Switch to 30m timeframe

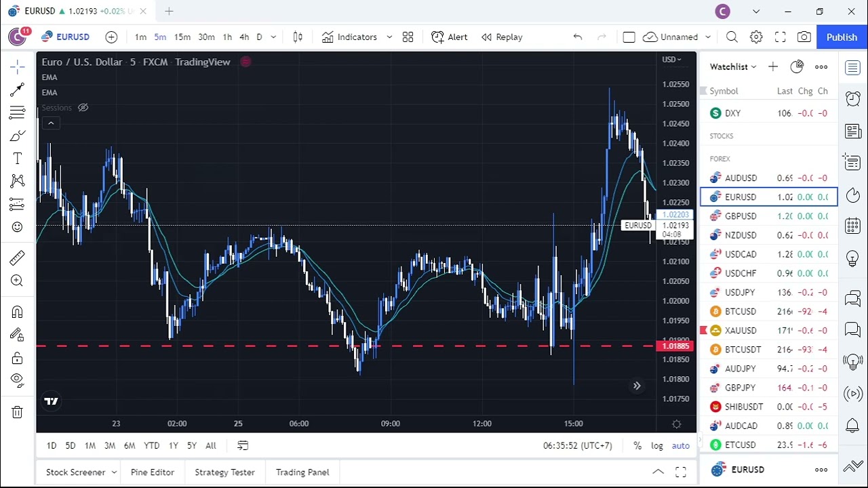coord(206,37)
